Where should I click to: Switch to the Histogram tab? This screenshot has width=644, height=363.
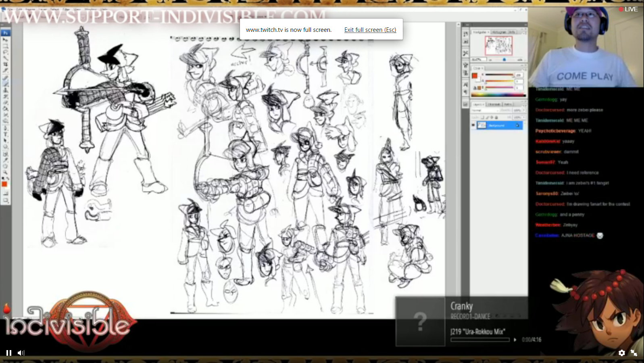click(500, 32)
